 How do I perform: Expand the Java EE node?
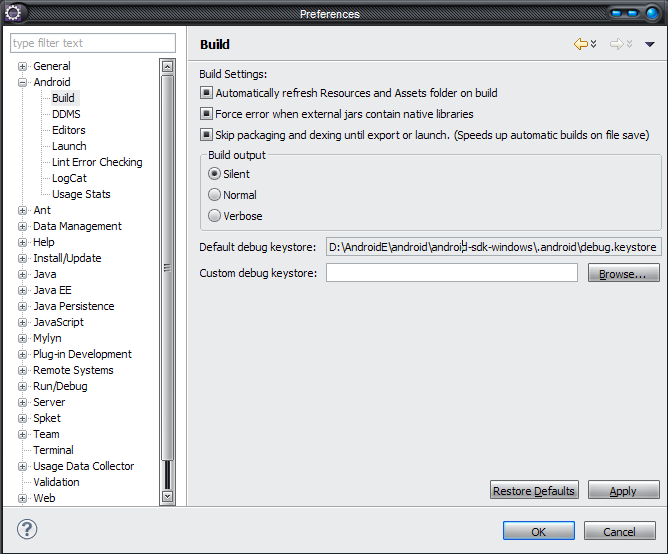pos(22,291)
